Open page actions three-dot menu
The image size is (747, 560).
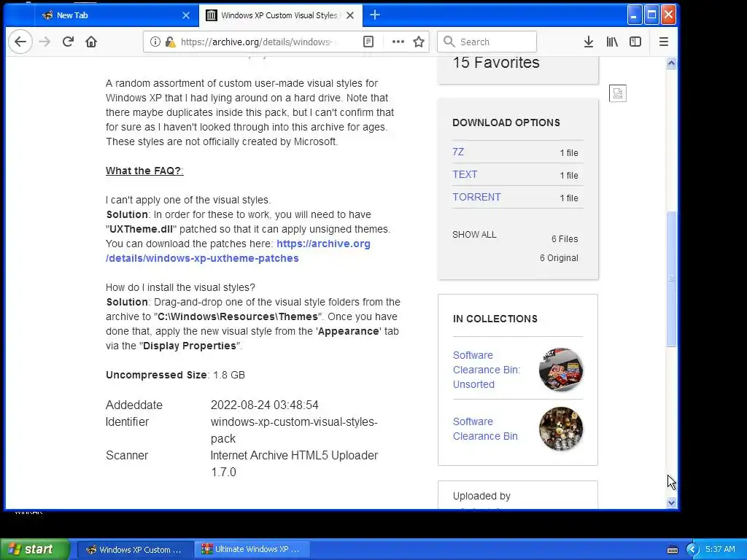(398, 42)
